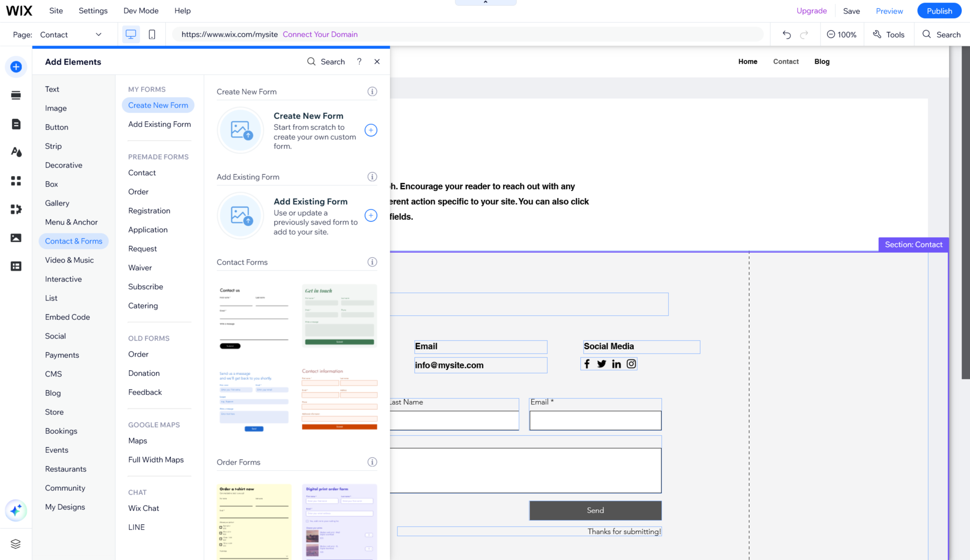Select Registration under Premade Forms
The image size is (970, 560).
click(149, 211)
